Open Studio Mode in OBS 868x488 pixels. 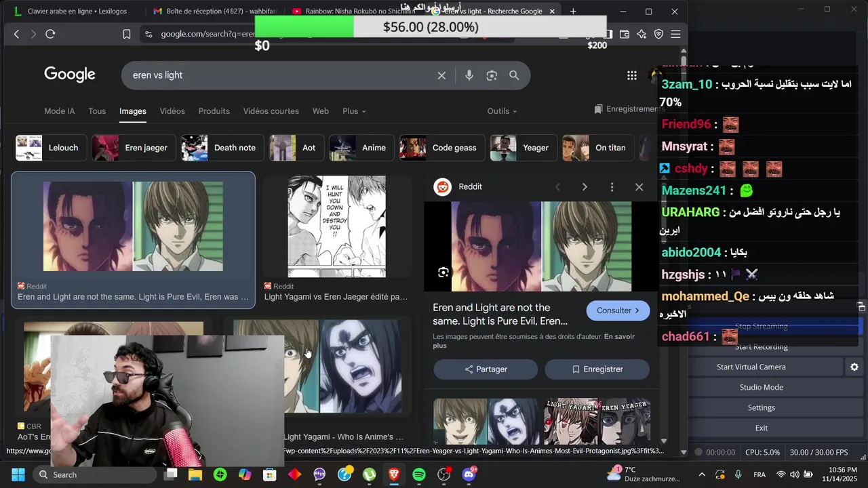tap(762, 387)
